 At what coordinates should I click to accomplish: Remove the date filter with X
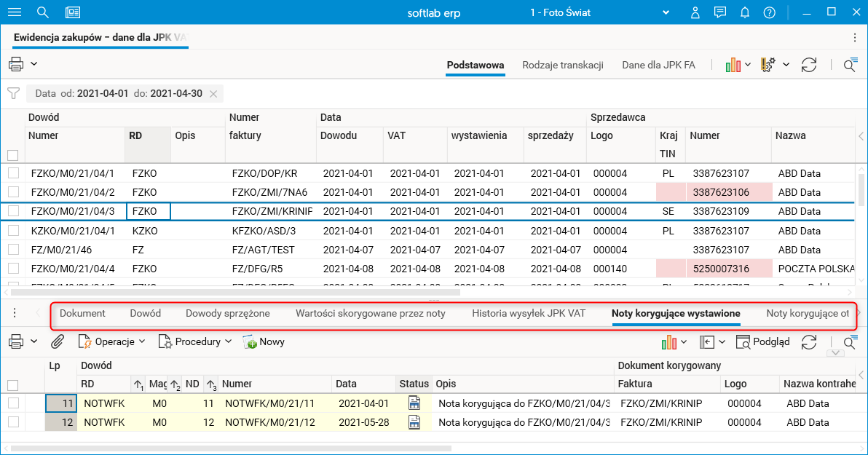(213, 93)
